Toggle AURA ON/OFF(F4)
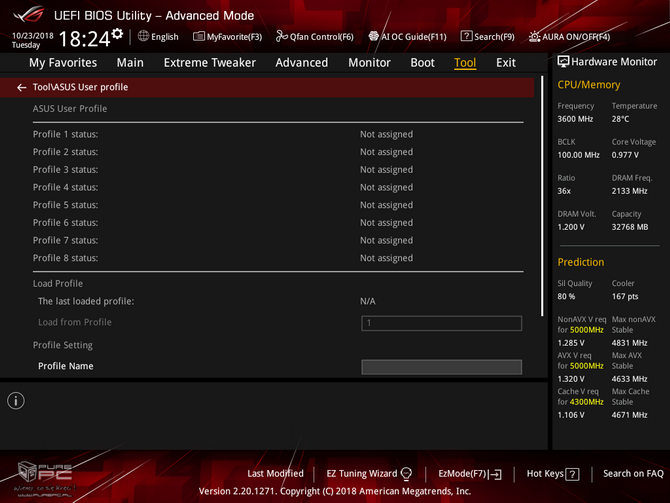 576,37
